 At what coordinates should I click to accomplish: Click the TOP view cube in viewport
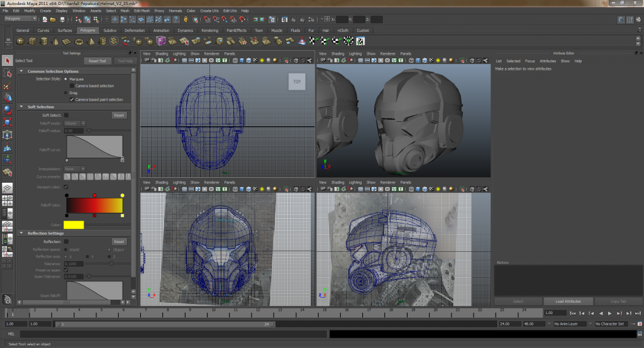(x=297, y=82)
